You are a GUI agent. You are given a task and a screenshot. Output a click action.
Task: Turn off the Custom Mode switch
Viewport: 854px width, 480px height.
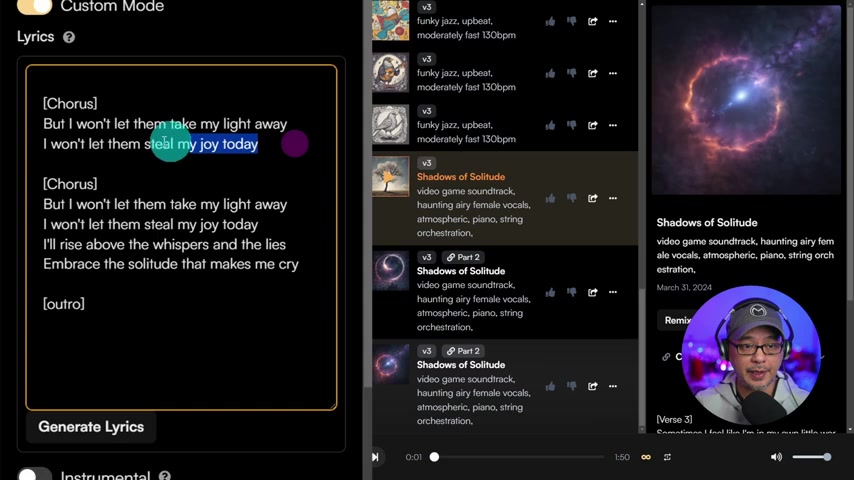(x=34, y=6)
